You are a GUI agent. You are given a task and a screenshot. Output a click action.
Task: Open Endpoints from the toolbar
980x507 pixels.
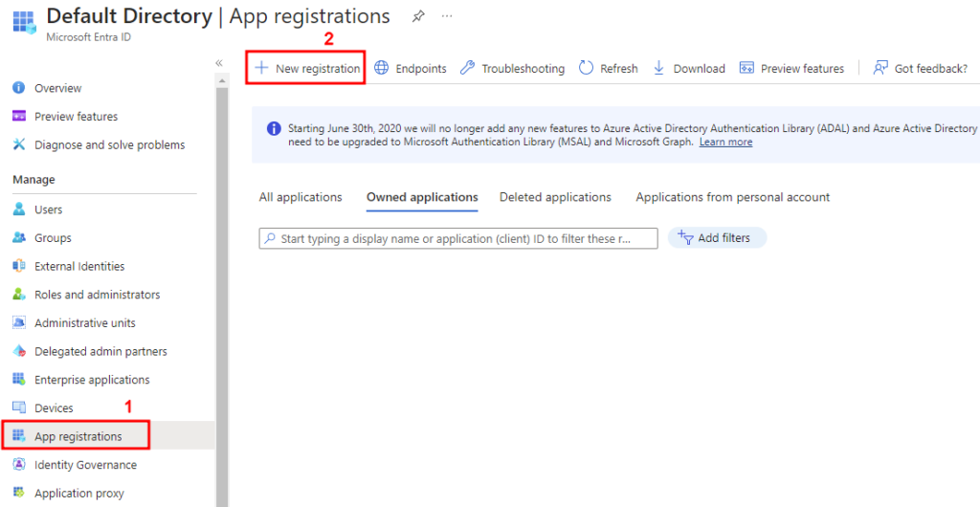(x=411, y=69)
